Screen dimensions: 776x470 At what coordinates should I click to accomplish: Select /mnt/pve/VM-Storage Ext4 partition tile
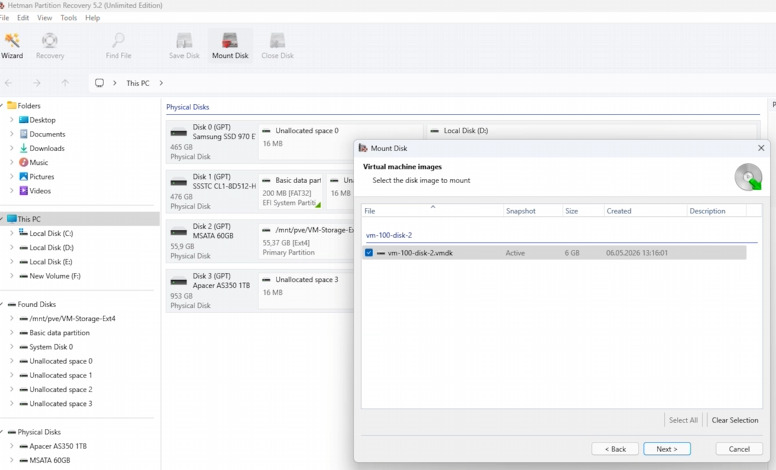pos(307,241)
